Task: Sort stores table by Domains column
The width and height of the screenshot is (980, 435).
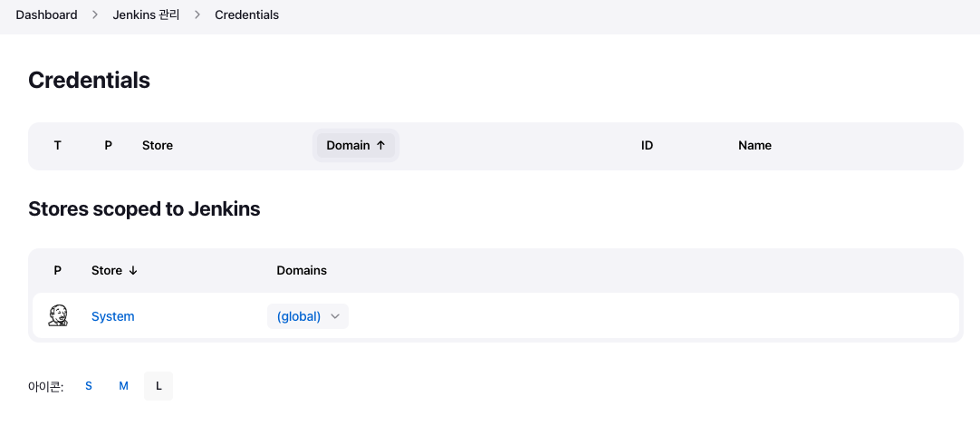Action: tap(302, 271)
